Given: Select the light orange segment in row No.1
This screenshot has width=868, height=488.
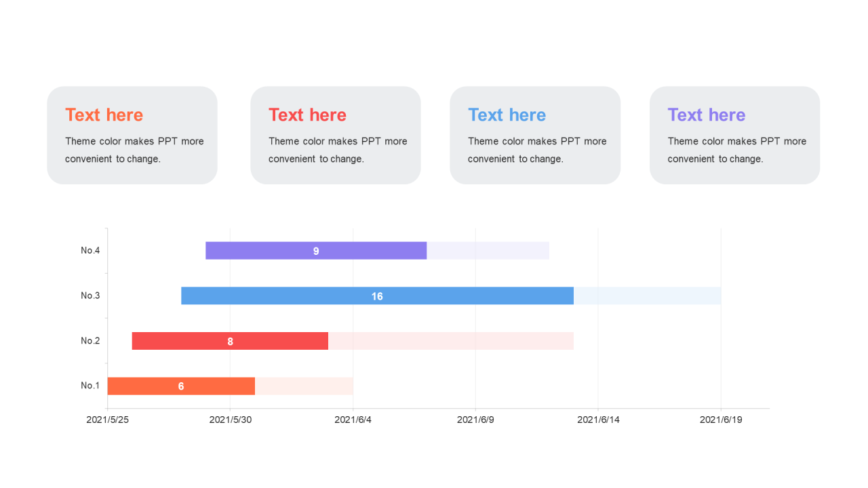Looking at the screenshot, I should [x=304, y=386].
